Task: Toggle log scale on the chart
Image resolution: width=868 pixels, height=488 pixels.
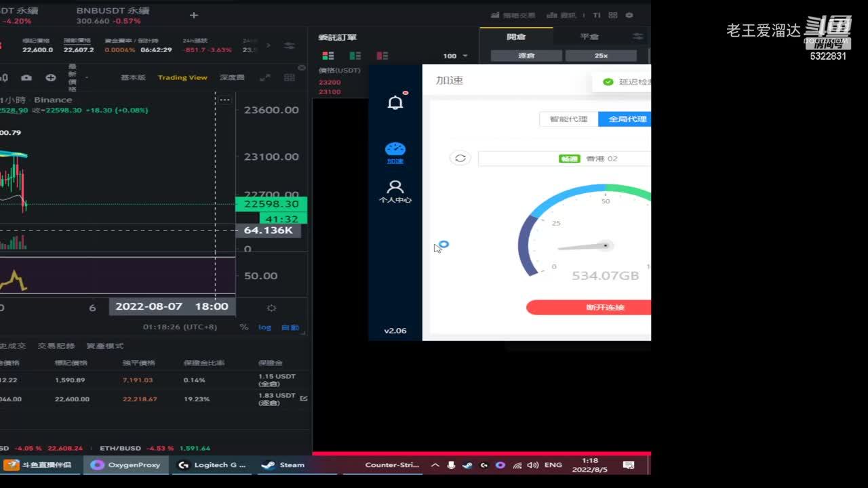Action: pos(264,327)
